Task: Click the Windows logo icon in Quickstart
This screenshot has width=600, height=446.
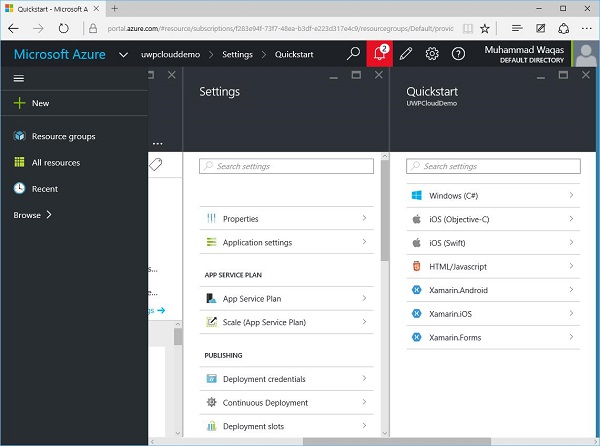Action: 417,195
